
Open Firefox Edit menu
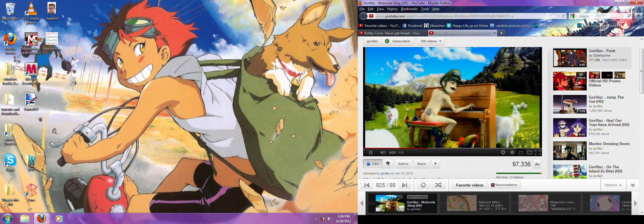point(371,9)
